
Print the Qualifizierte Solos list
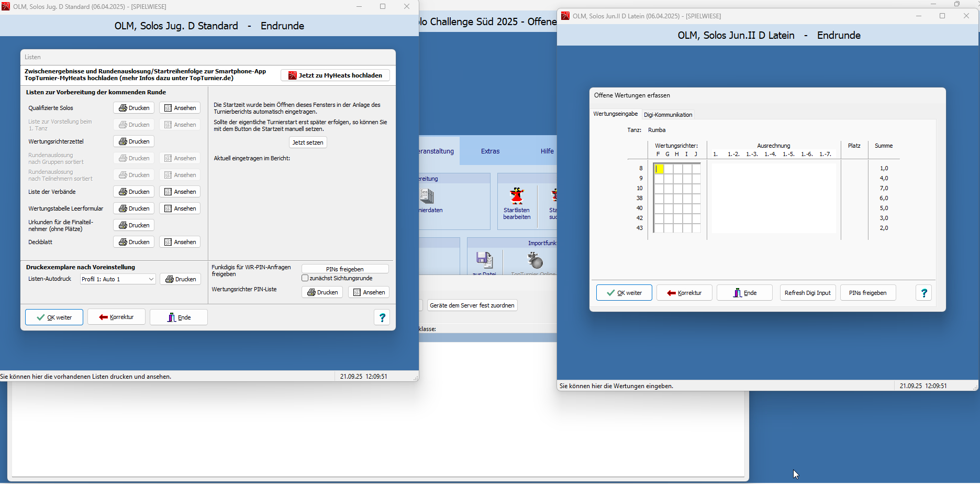click(x=133, y=108)
